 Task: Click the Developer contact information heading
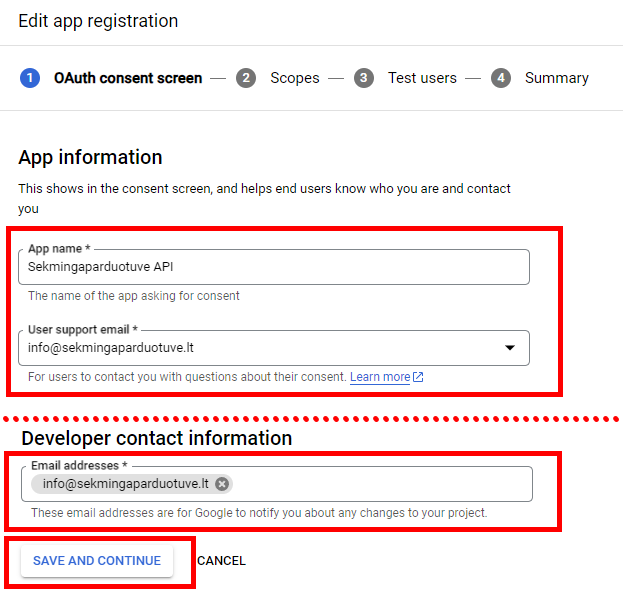pos(157,438)
